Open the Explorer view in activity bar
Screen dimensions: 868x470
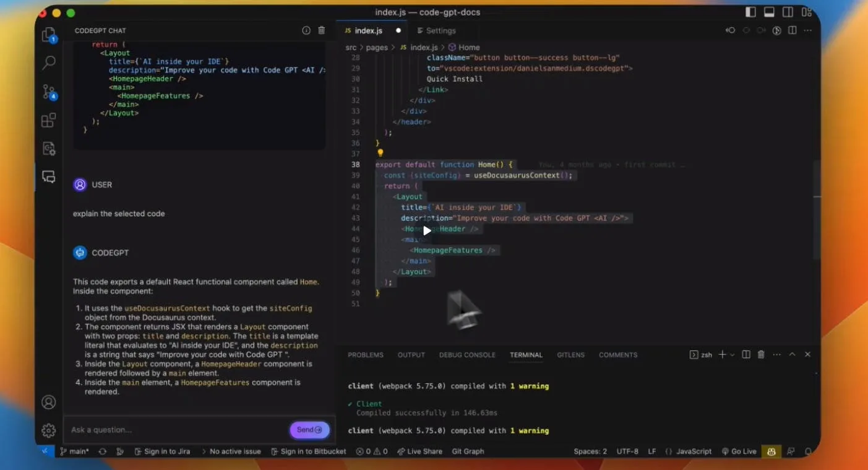(48, 35)
